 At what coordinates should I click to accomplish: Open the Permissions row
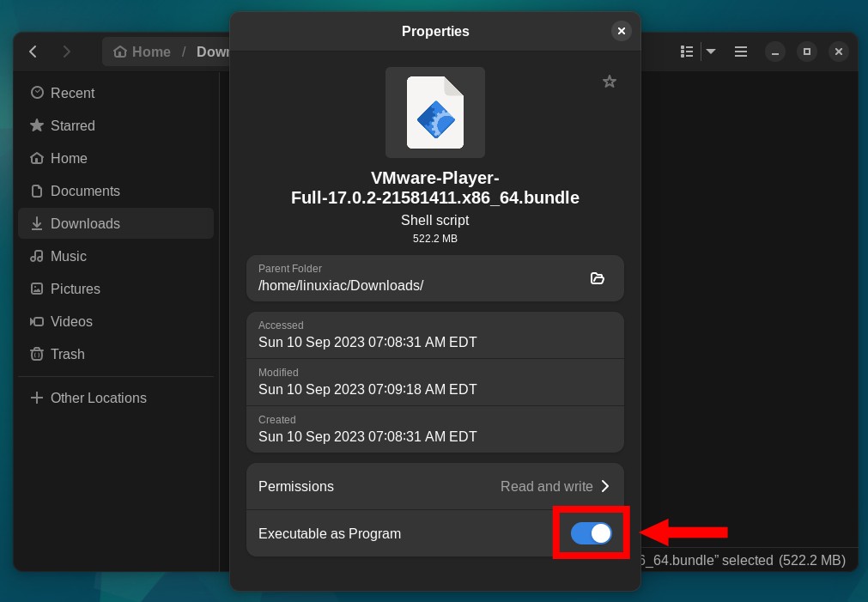point(435,486)
